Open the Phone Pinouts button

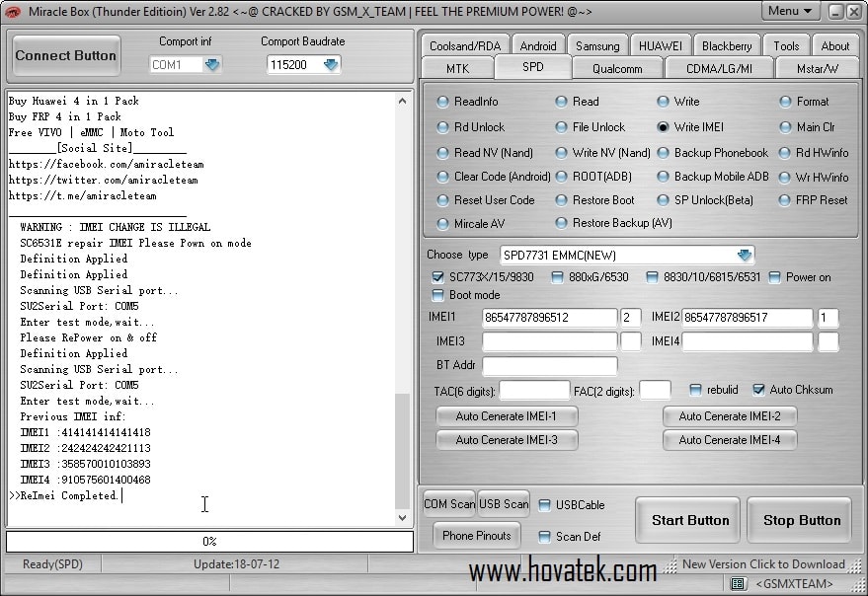(477, 535)
